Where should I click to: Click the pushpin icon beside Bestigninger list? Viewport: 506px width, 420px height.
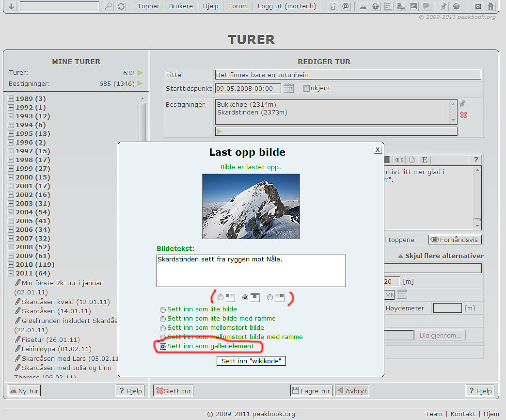coord(462,104)
